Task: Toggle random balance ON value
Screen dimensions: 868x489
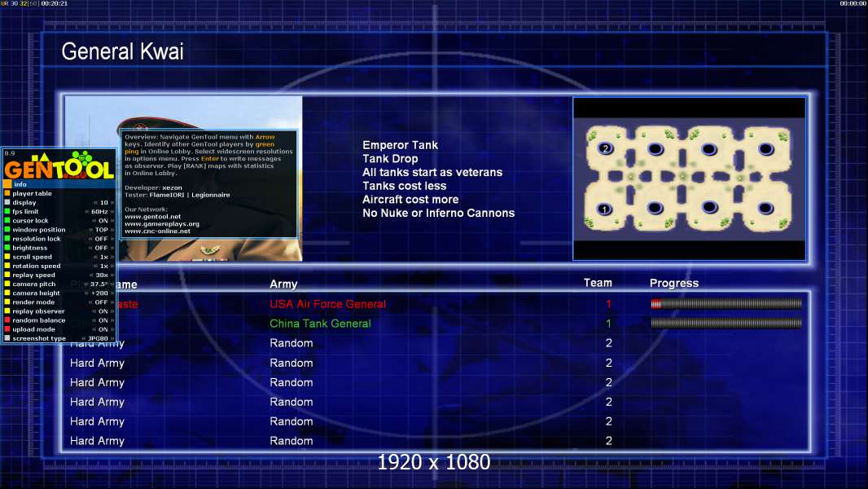Action: click(103, 320)
